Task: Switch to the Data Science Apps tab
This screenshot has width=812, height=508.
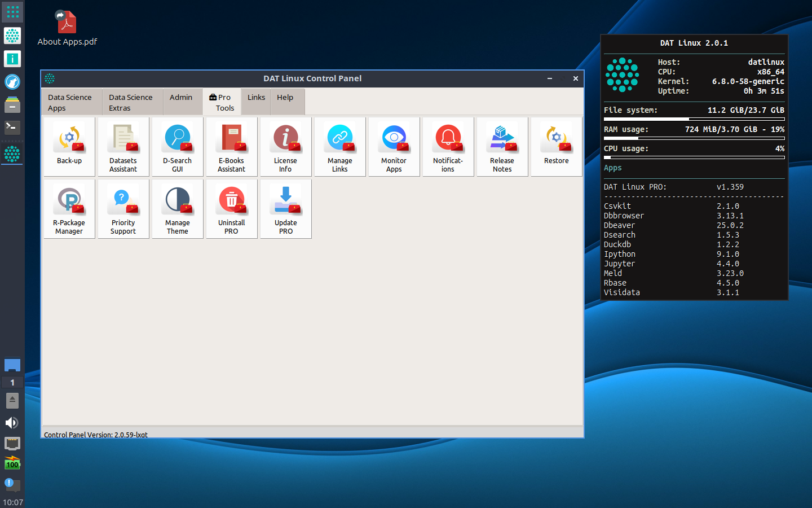Action: [71, 102]
